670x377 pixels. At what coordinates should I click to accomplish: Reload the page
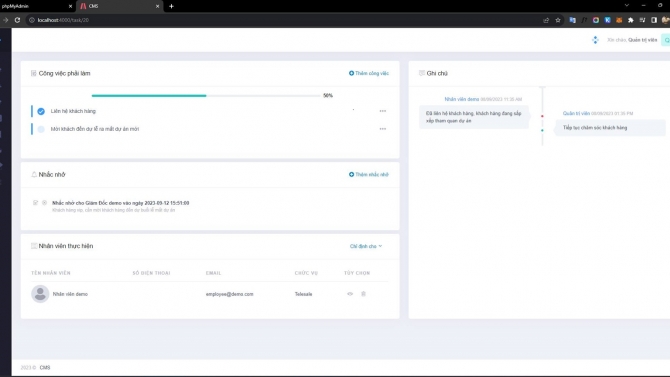tap(18, 20)
